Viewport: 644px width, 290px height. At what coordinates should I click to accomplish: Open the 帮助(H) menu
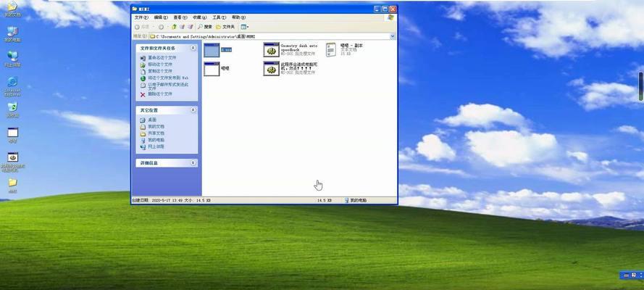(x=238, y=17)
